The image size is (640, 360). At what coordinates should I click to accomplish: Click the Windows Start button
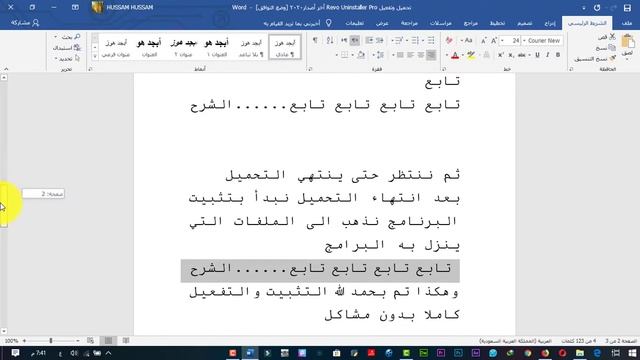(632, 353)
